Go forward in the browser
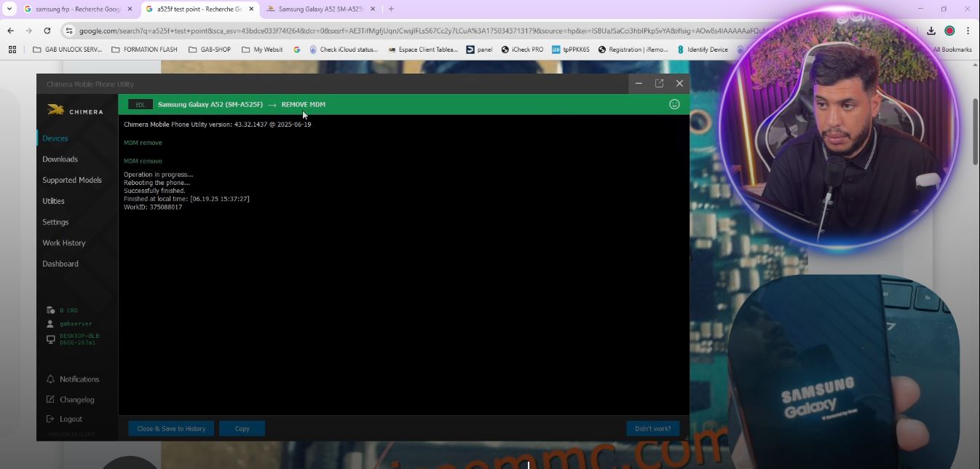Image resolution: width=980 pixels, height=469 pixels. click(28, 31)
